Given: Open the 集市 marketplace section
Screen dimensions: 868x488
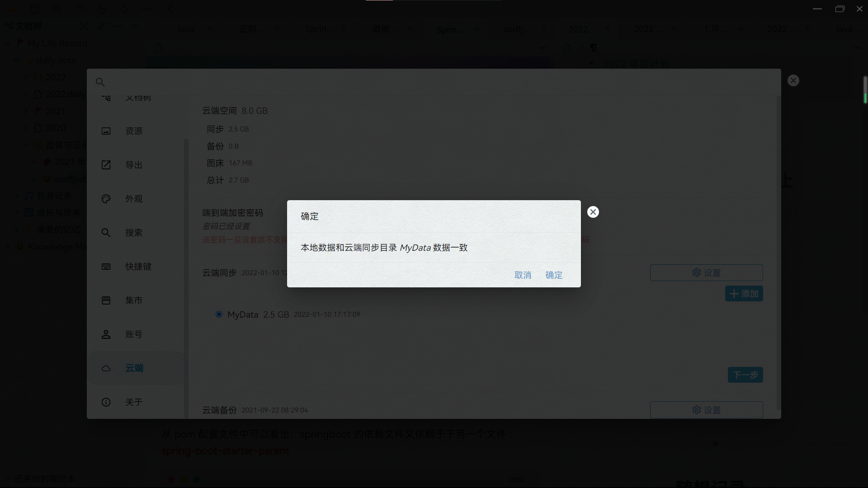Looking at the screenshot, I should (x=134, y=300).
